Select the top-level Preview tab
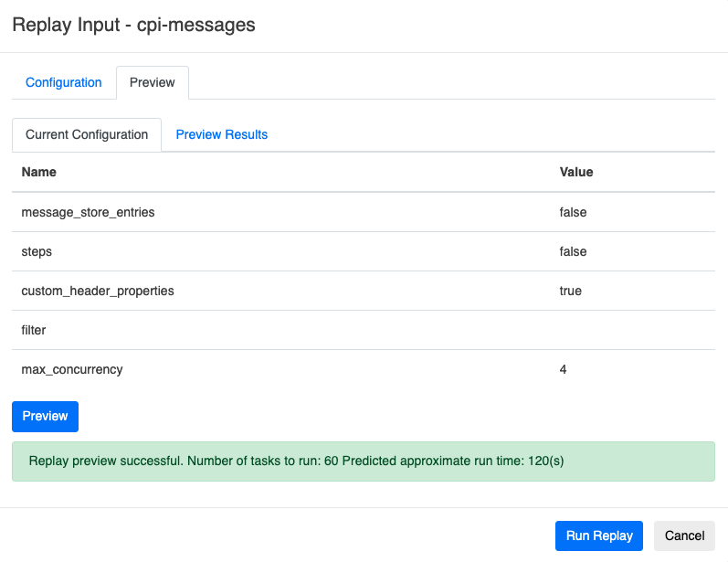 click(152, 82)
